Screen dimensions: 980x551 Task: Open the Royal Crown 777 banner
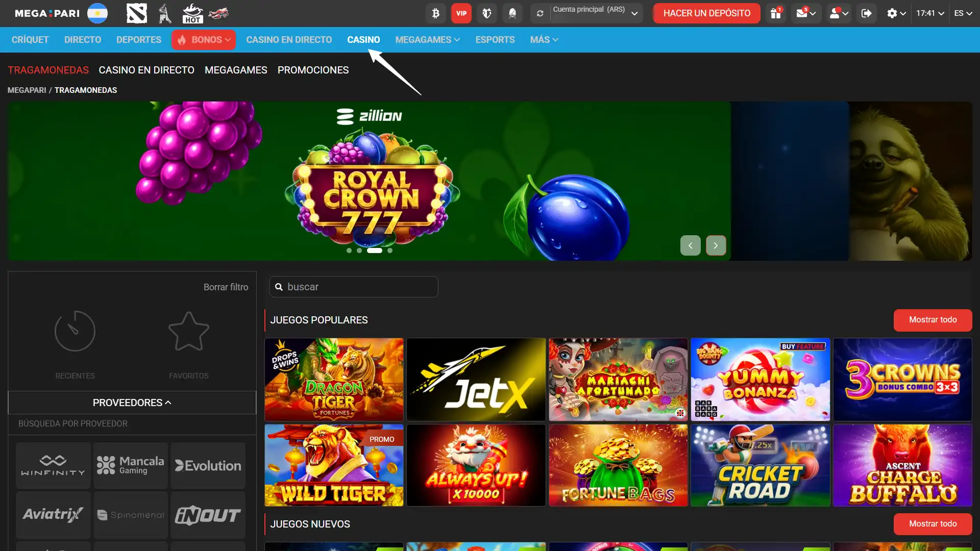[x=369, y=181]
